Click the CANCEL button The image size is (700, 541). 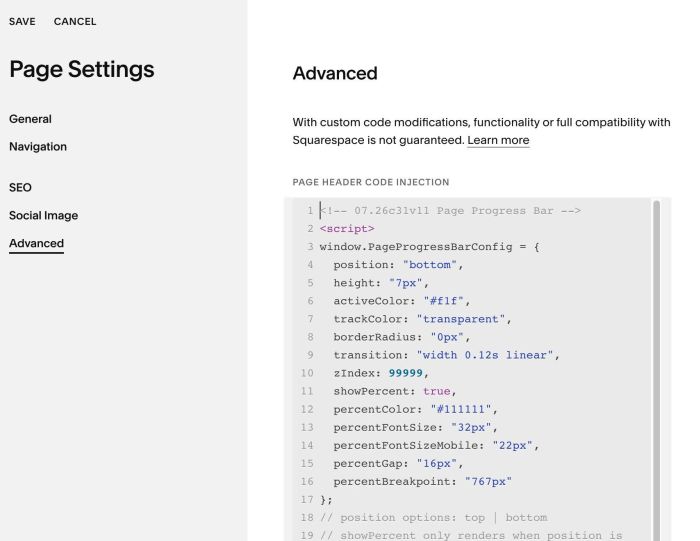coord(75,21)
